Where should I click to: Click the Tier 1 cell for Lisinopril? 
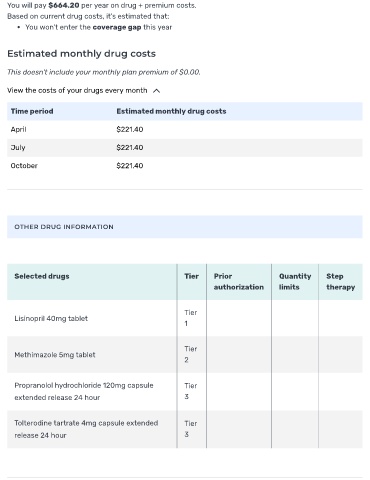(x=191, y=318)
